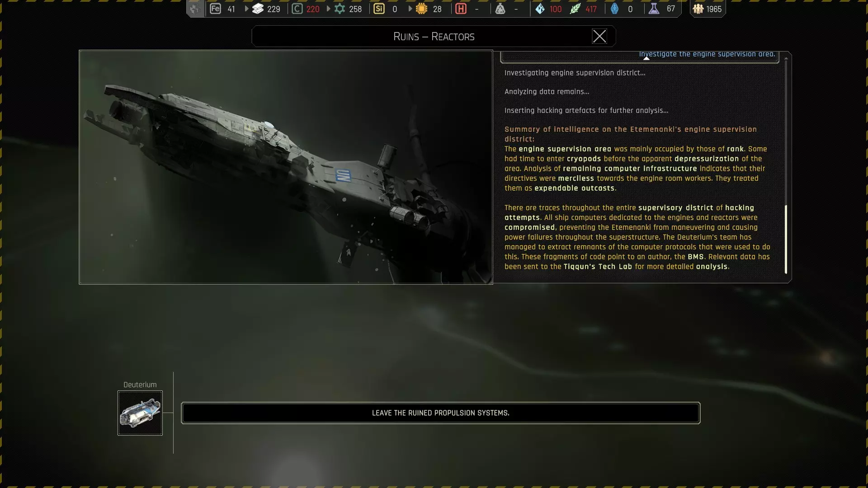Screen dimensions: 868x488
Task: Click the polymer gear resource icon
Action: [x=340, y=9]
